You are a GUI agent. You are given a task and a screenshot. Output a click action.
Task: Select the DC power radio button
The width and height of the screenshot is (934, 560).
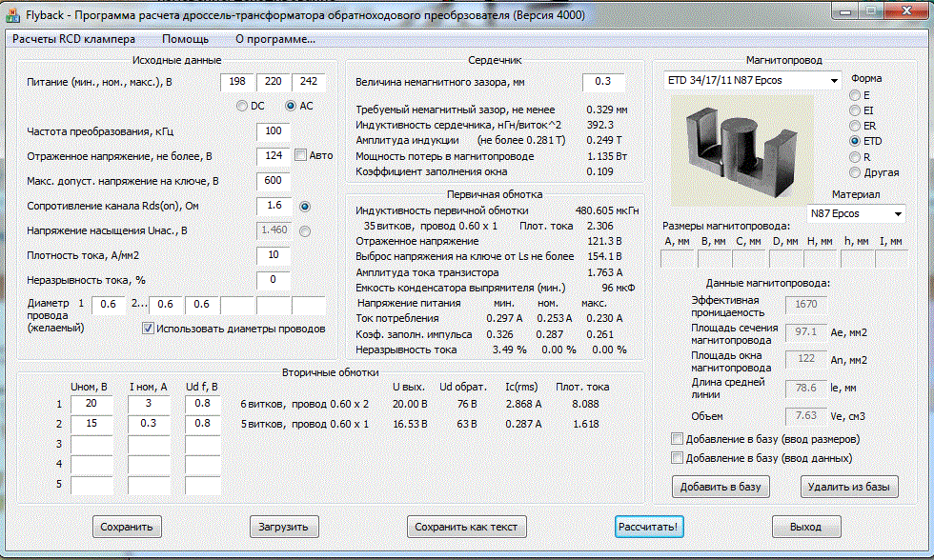click(242, 106)
